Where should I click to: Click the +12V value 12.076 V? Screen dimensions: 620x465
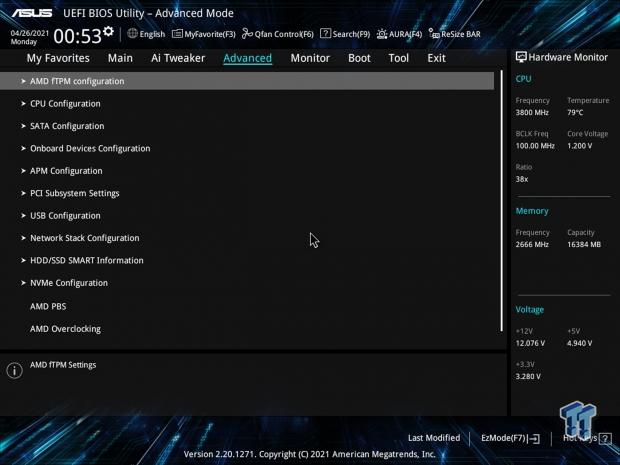coord(530,343)
